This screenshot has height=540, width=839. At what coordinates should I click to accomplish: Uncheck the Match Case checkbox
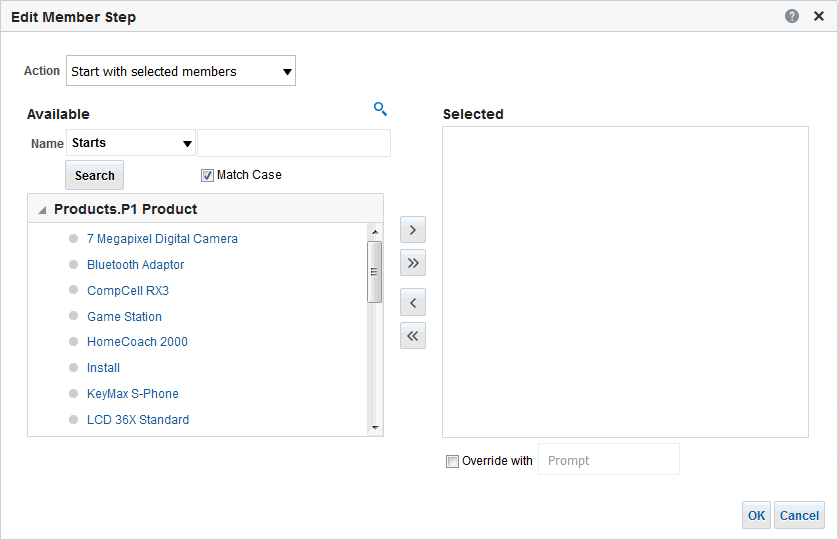point(208,175)
